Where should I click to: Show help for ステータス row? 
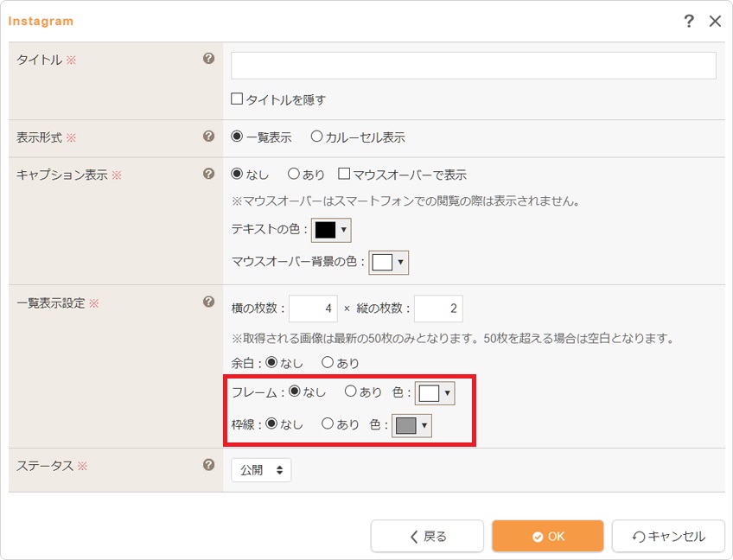(x=208, y=465)
